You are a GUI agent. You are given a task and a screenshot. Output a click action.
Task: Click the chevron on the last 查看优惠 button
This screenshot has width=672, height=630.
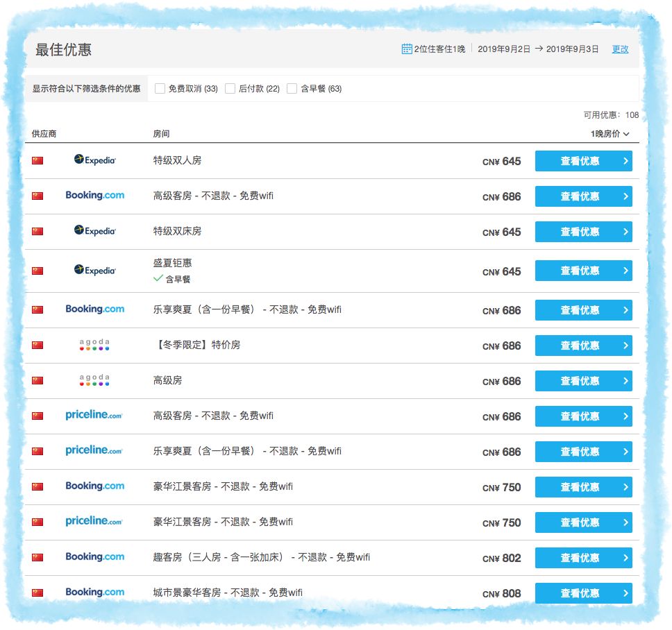(x=627, y=593)
